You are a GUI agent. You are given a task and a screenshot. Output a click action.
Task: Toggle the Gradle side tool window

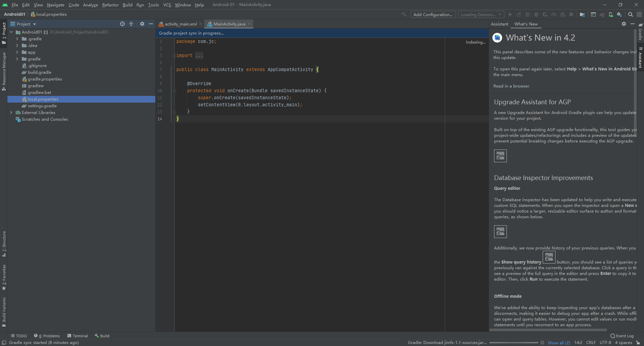tap(640, 32)
